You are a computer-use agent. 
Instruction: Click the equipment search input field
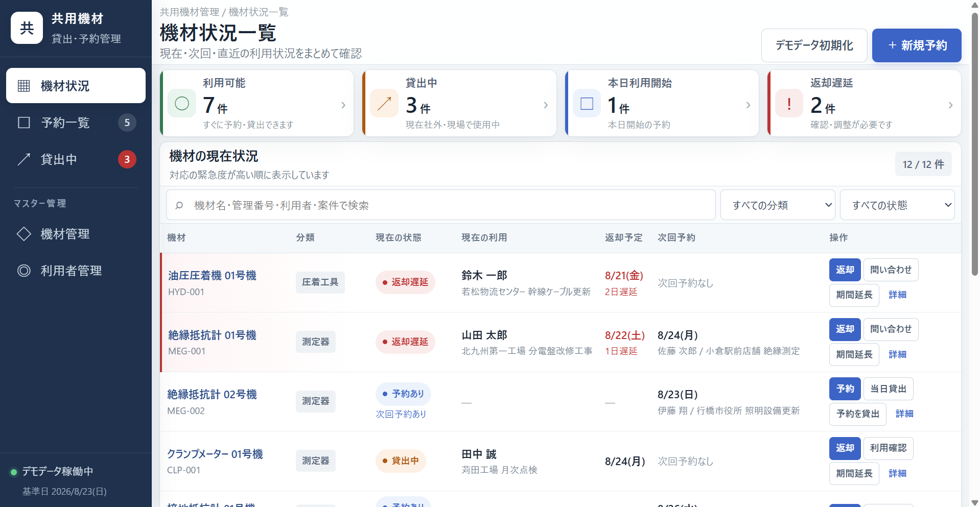(440, 205)
